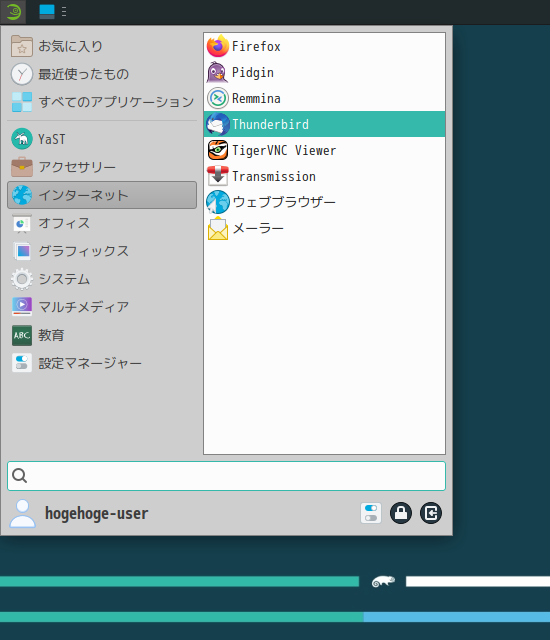This screenshot has height=640, width=550.
Task: Launch the highlighted Thunderbird entry
Action: click(324, 124)
